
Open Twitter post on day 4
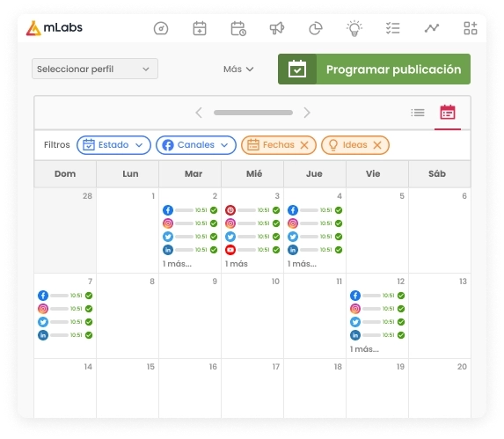315,237
